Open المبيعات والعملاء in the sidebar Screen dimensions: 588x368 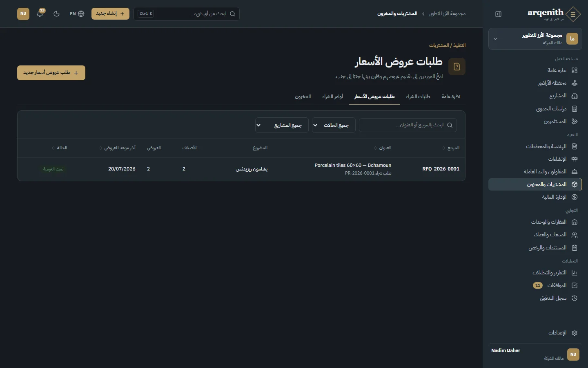pos(535,235)
